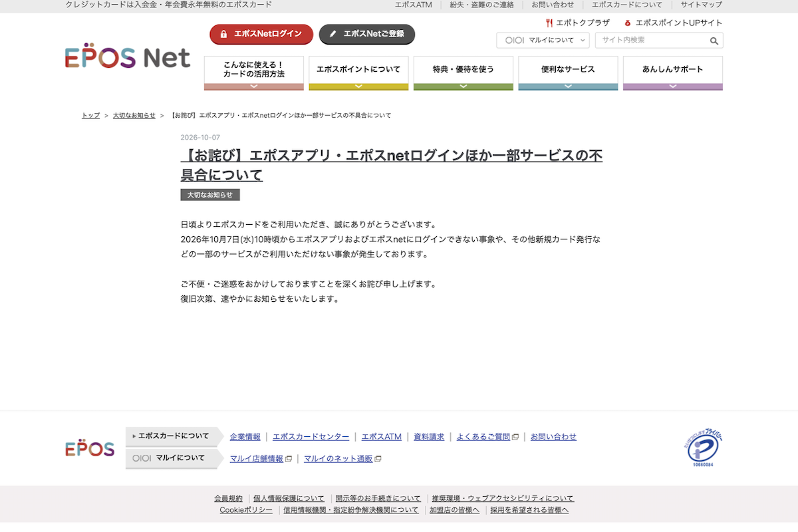Expand こんなに使える！カードの活用方法 menu
This screenshot has width=798, height=532.
pos(254,73)
